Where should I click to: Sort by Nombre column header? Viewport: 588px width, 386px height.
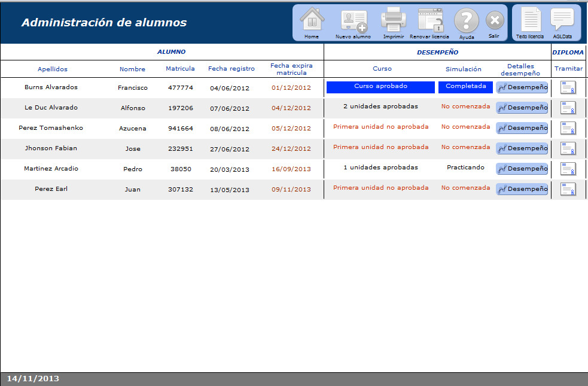point(132,69)
